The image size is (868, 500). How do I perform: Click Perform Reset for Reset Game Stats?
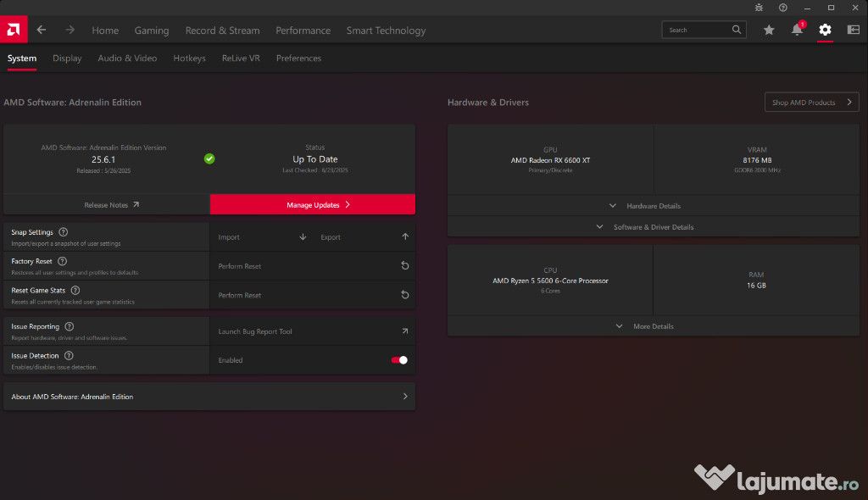point(313,295)
